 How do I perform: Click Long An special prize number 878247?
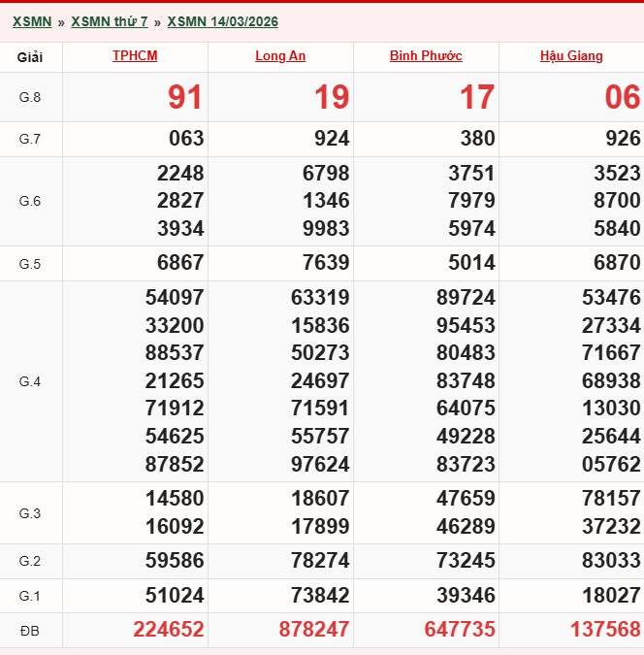[313, 630]
